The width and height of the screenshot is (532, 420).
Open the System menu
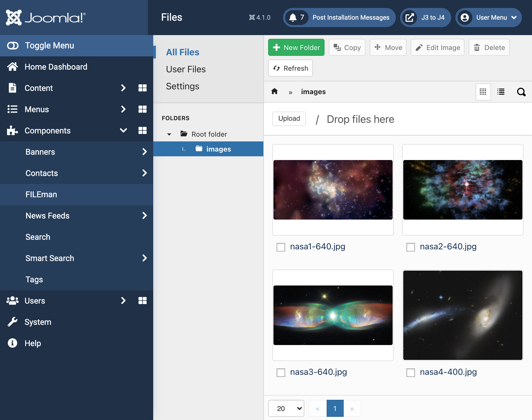pos(77,322)
